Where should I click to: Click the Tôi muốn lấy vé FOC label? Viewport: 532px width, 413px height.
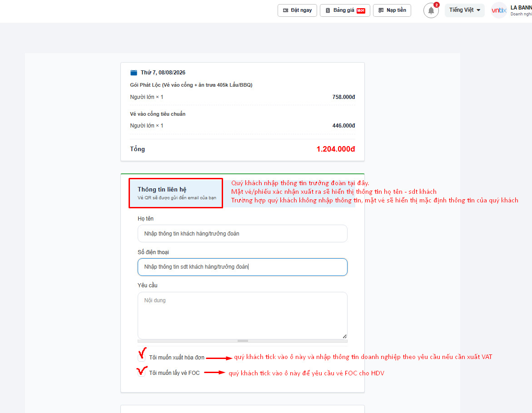174,373
